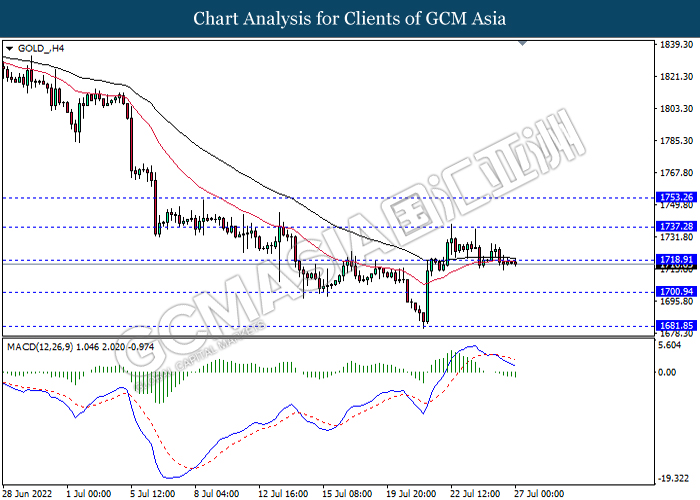
Task: Select the 1753.26 price level label
Action: click(x=675, y=197)
